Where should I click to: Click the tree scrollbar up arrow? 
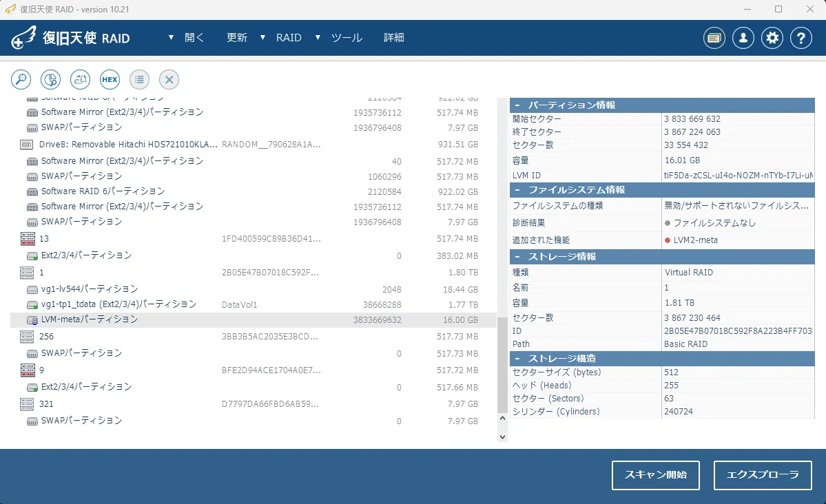coord(502,418)
